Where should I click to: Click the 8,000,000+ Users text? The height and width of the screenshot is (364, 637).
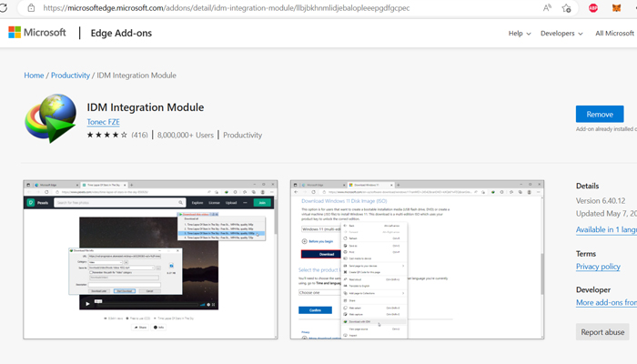[186, 135]
